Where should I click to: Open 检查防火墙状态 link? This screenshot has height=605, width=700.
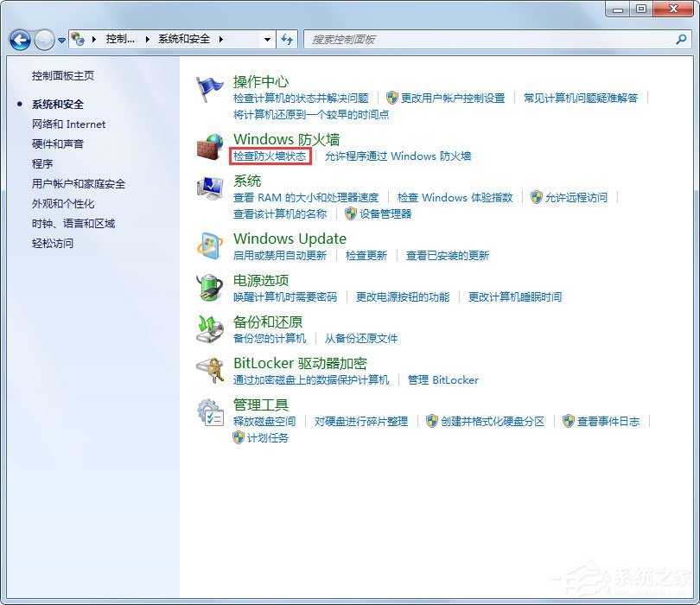272,157
